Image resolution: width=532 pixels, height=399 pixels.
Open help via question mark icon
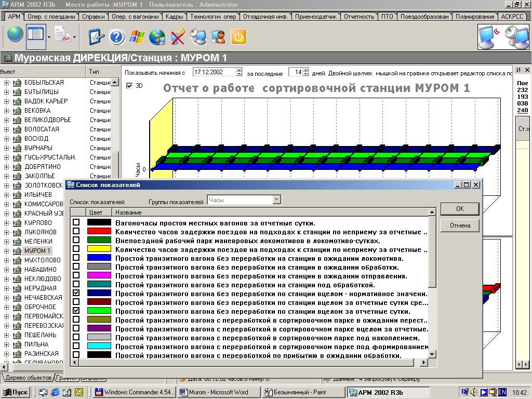[x=117, y=37]
